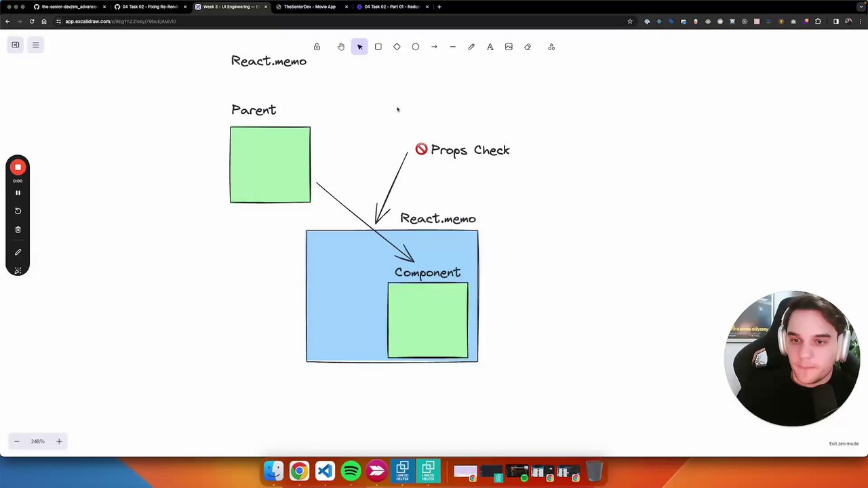Switch to Week 3 UI Engineering tab
Screen dimensions: 868x488
pos(231,7)
